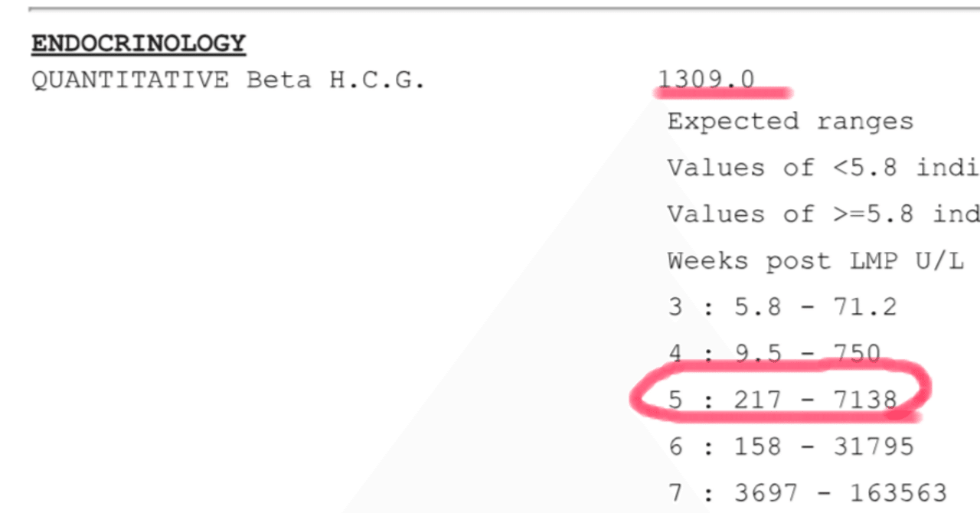Select the week 4 range row
This screenshot has height=513, width=980.
pos(773,354)
